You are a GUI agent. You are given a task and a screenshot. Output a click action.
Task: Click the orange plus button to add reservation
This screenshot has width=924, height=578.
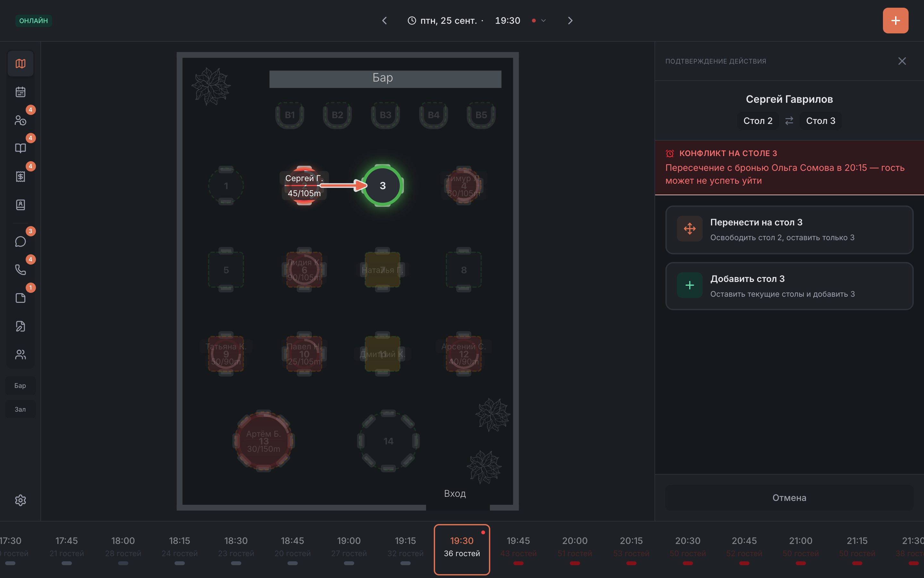point(895,21)
